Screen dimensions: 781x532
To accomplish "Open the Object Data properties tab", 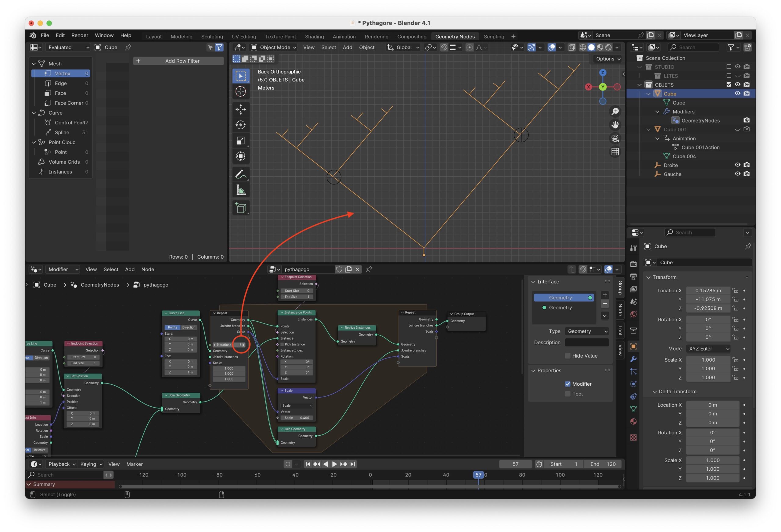I will coord(633,409).
